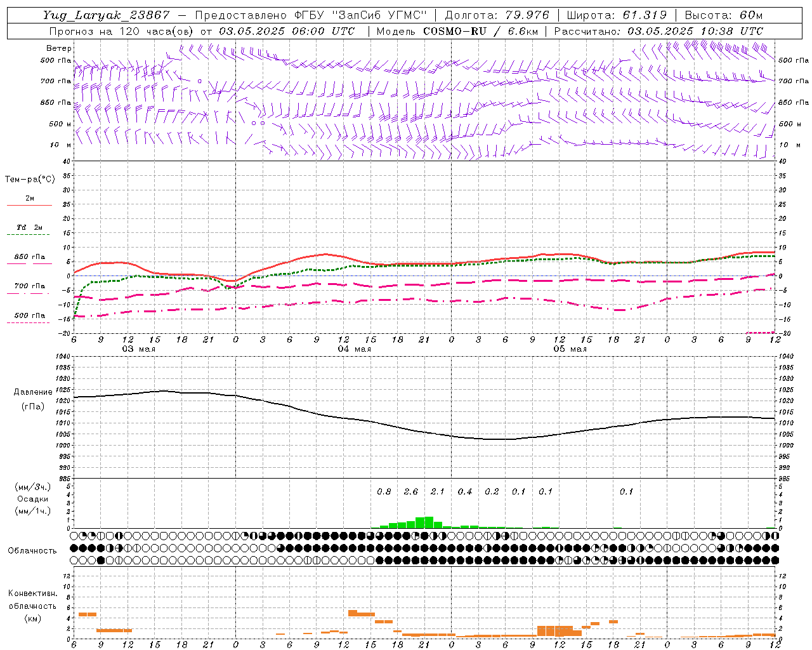This screenshot has height=650, width=812.
Task: Click the precipitation value "0.2"
Action: (492, 491)
